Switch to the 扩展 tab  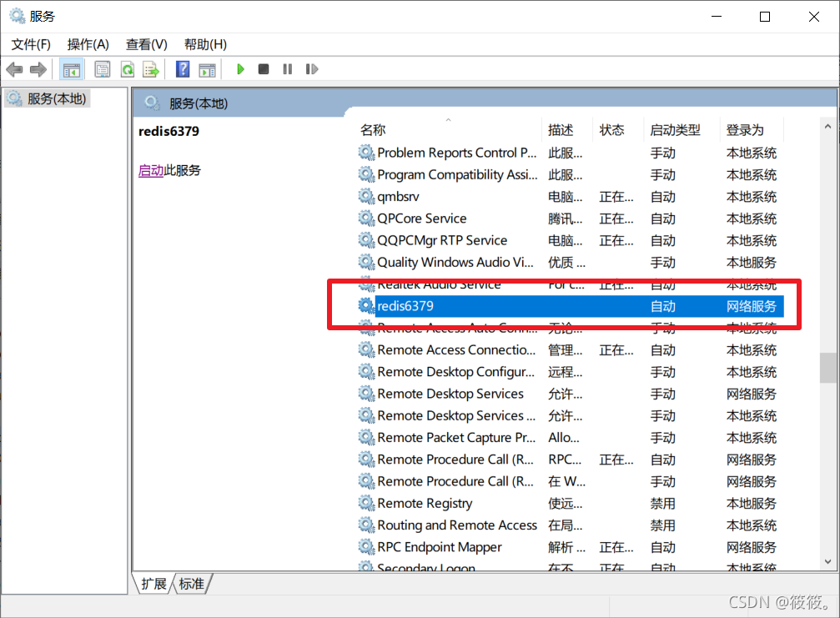153,584
